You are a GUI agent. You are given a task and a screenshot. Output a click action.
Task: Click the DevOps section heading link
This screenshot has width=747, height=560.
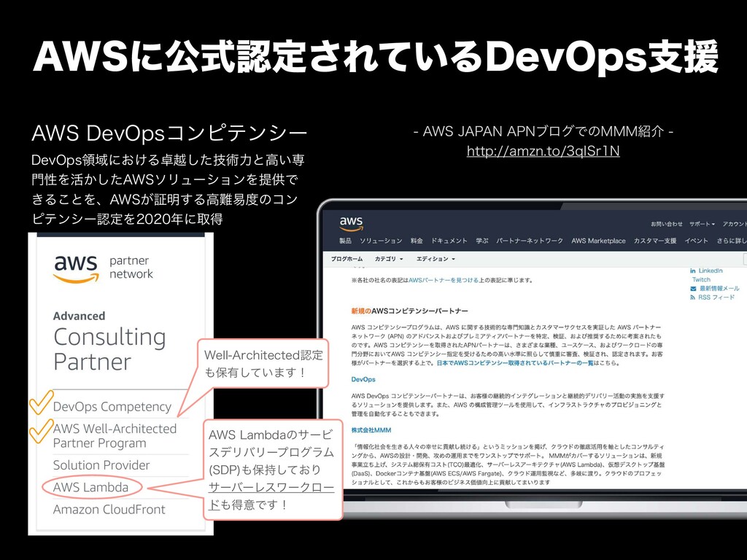click(x=363, y=379)
